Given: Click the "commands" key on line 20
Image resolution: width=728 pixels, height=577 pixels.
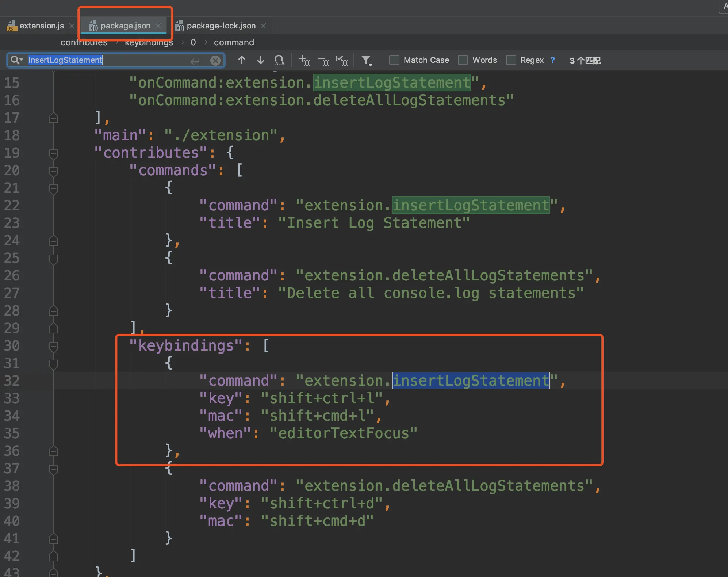Looking at the screenshot, I should point(173,170).
